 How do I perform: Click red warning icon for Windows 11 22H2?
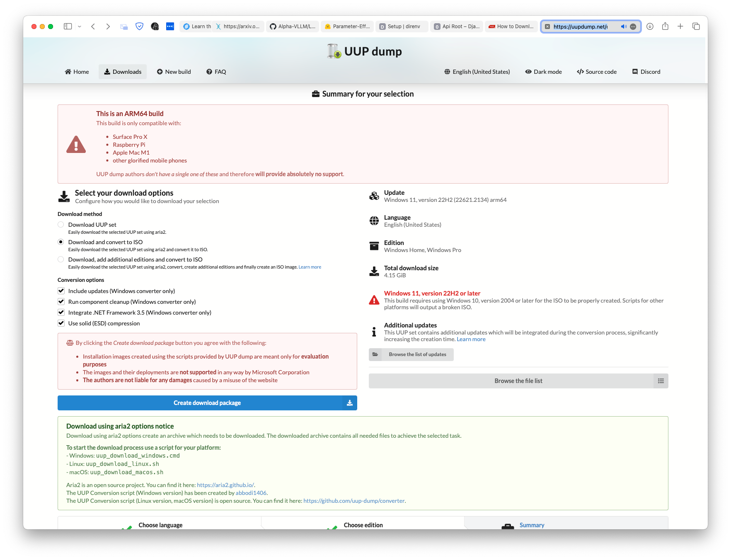[374, 300]
